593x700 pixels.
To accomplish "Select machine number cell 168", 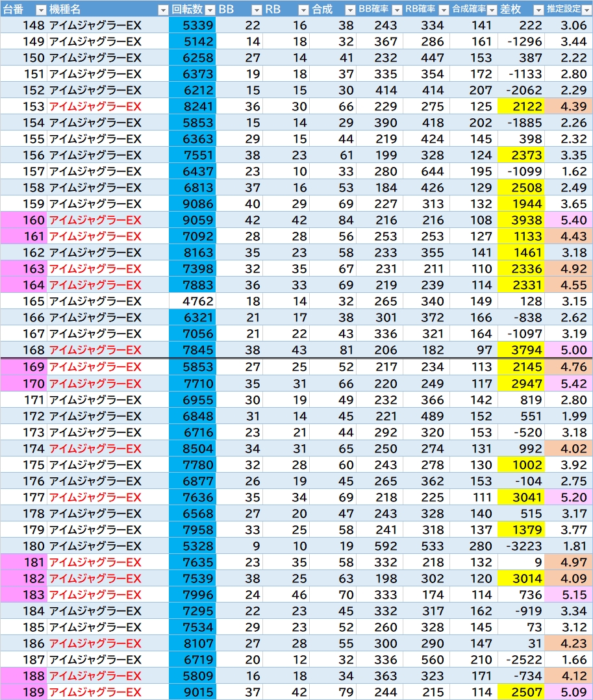I will [x=23, y=350].
